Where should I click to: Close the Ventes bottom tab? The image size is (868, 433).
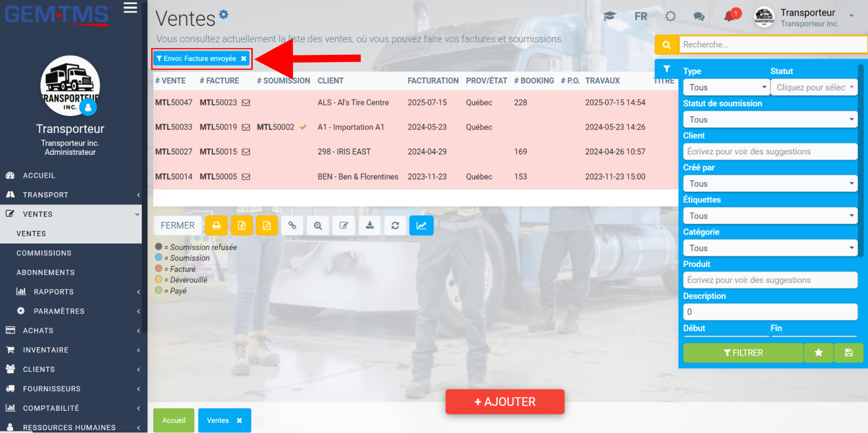click(240, 421)
